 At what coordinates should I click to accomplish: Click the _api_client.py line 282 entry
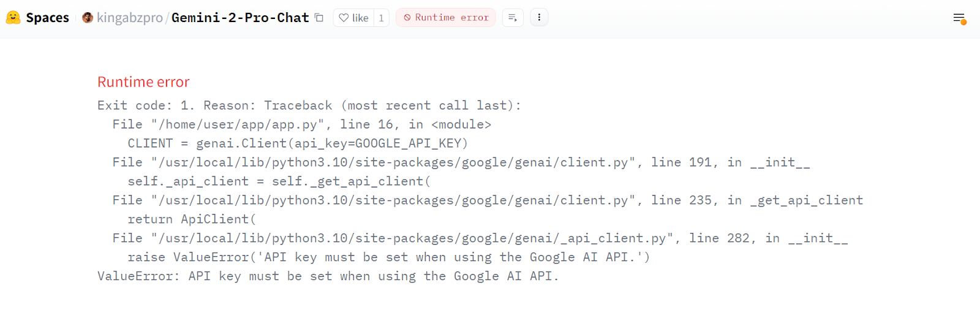[x=480, y=238]
